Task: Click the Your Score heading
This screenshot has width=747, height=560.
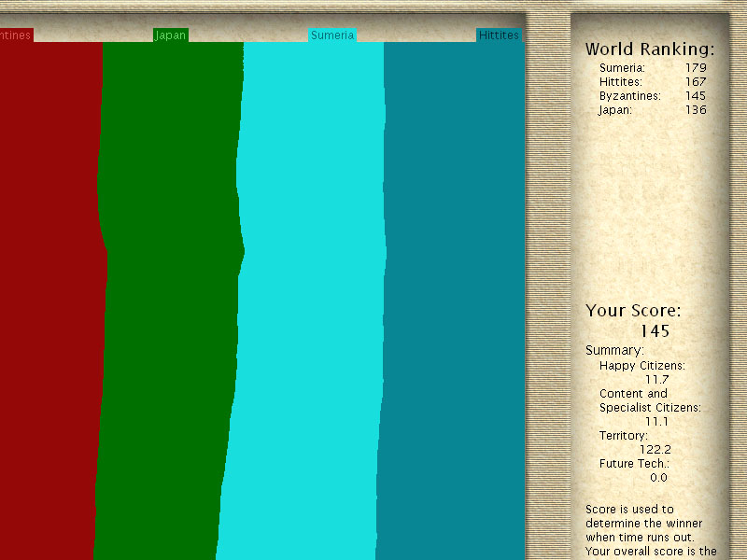Action: 633,311
